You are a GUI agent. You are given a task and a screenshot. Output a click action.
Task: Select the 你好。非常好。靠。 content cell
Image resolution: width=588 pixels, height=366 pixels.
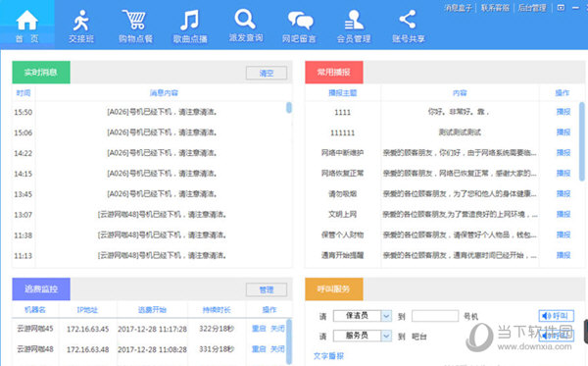tap(459, 112)
